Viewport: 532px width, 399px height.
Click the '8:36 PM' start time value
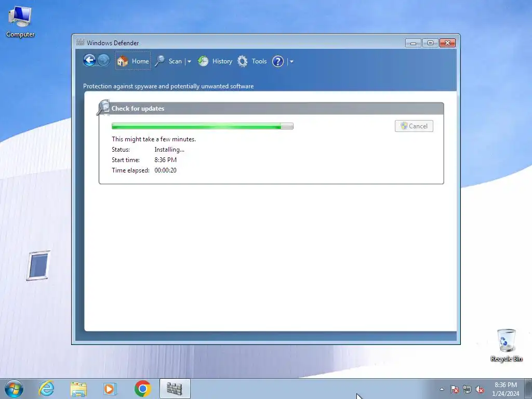(x=166, y=160)
